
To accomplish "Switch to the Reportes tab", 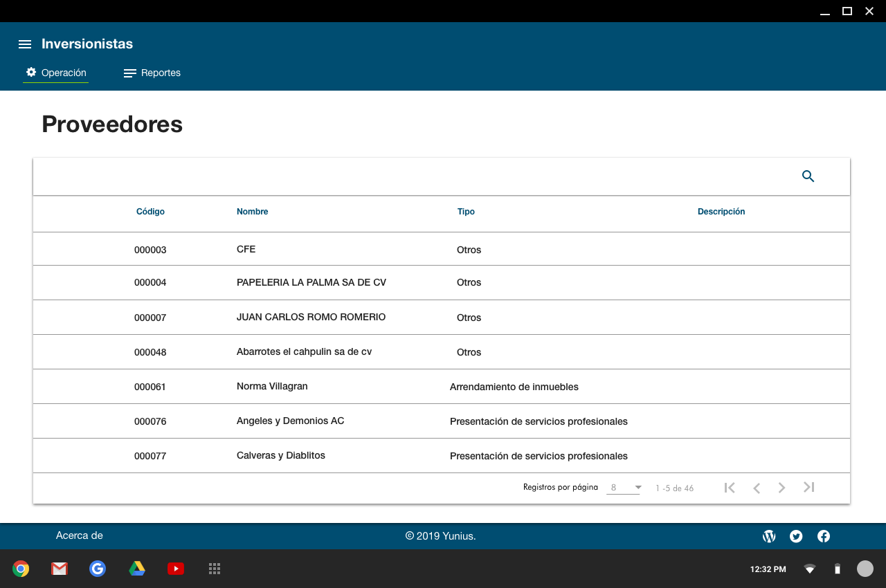I will tap(152, 73).
